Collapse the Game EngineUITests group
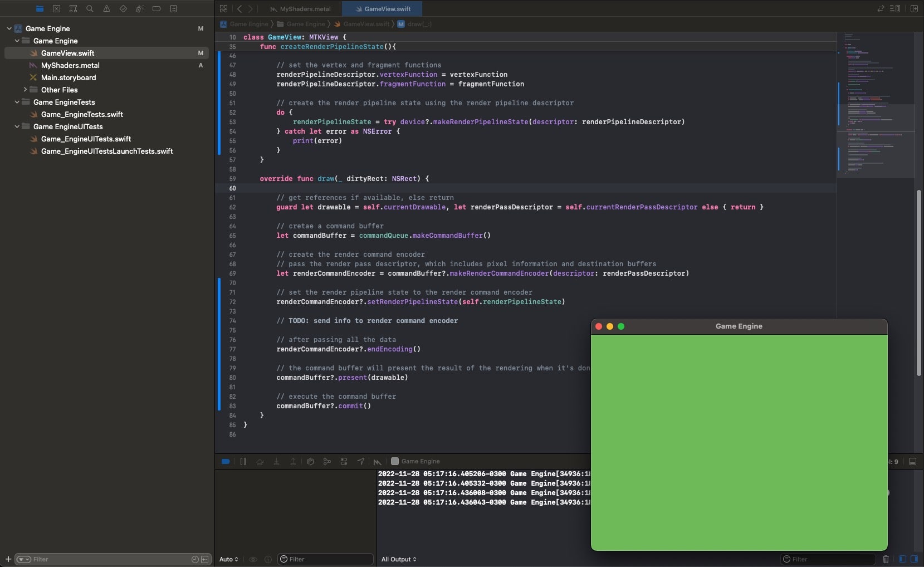 17,126
